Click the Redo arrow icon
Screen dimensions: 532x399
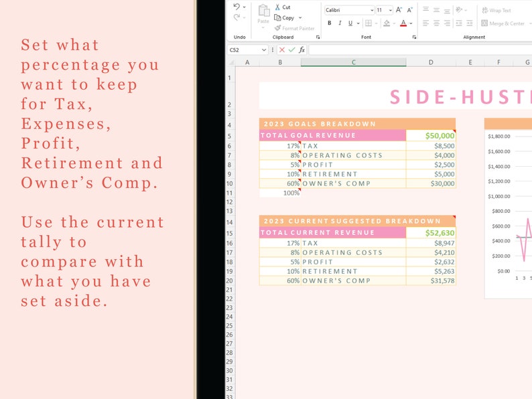[237, 17]
